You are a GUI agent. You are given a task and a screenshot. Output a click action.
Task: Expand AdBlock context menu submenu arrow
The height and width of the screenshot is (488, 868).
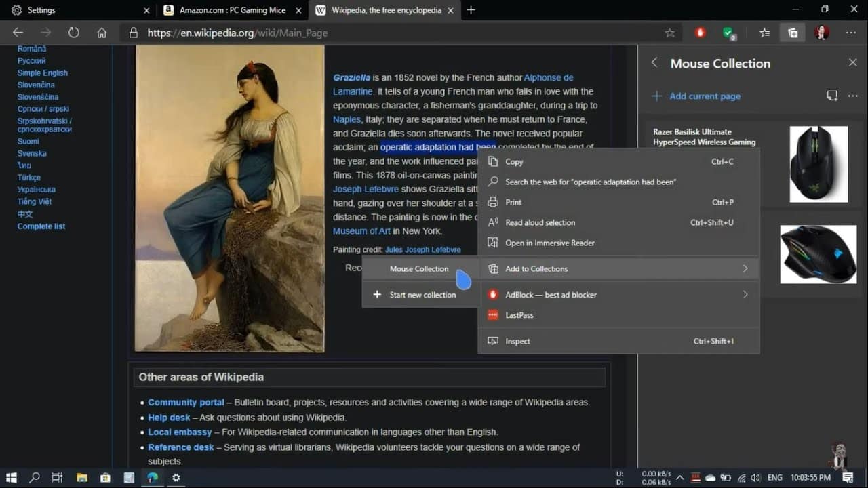[745, 295]
